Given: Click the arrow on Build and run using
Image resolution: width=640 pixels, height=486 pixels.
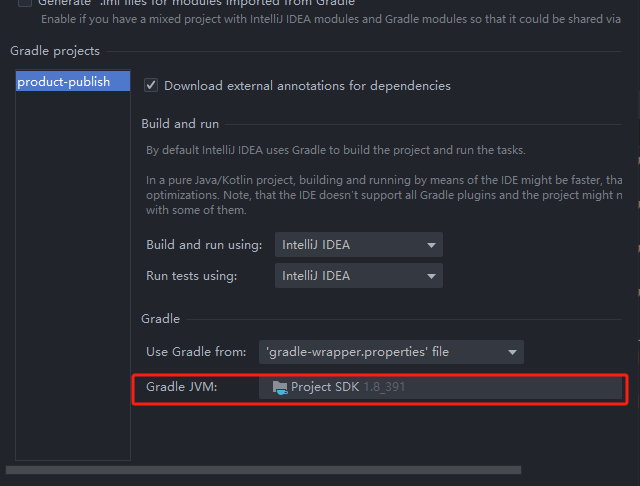Looking at the screenshot, I should pos(431,245).
